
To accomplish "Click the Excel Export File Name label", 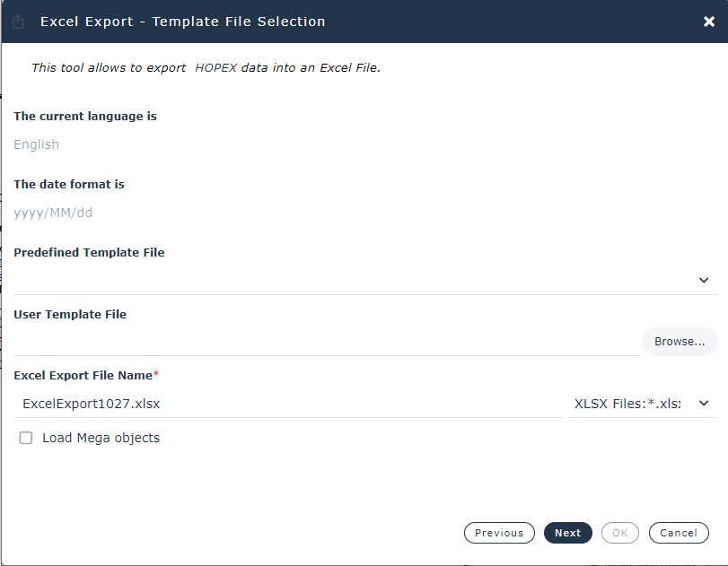I will [83, 375].
